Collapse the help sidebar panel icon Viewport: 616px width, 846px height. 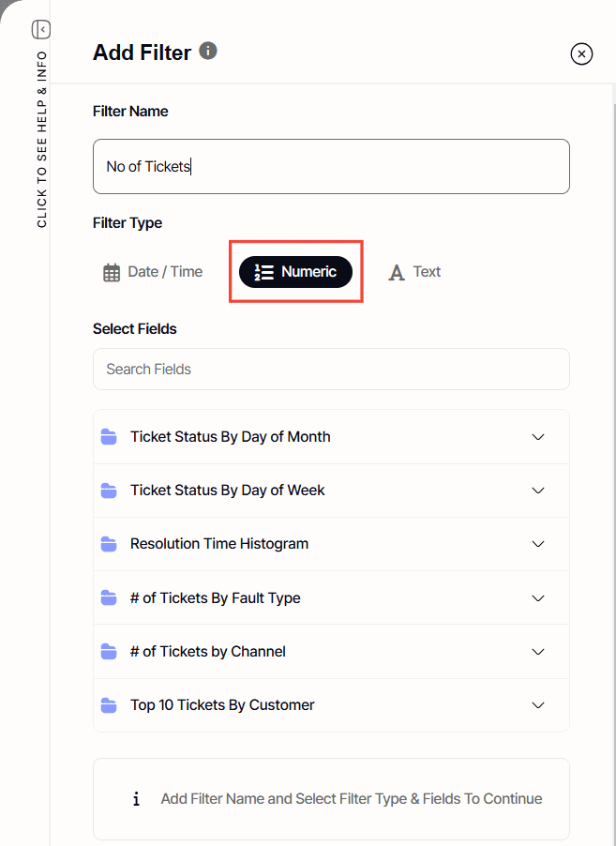point(40,30)
